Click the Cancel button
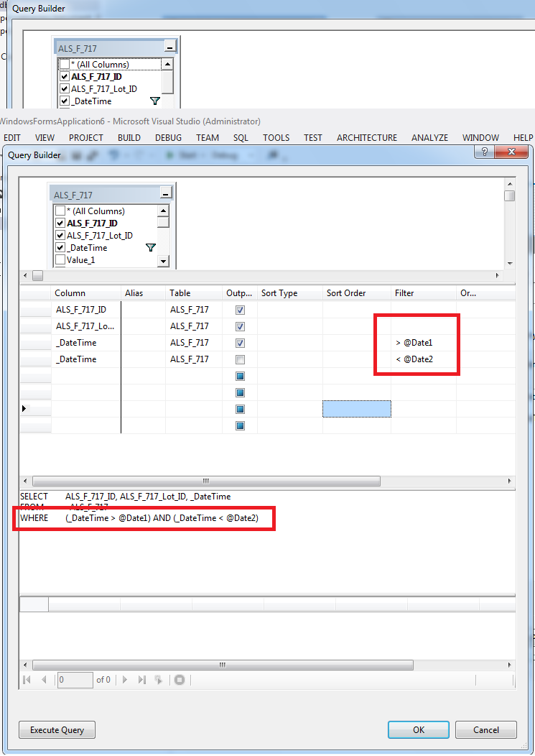535x756 pixels. [486, 729]
